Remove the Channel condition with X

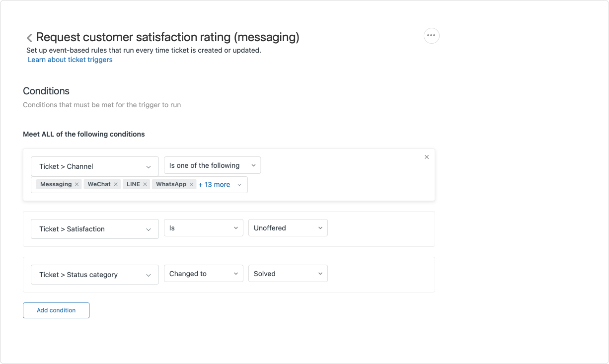(426, 157)
